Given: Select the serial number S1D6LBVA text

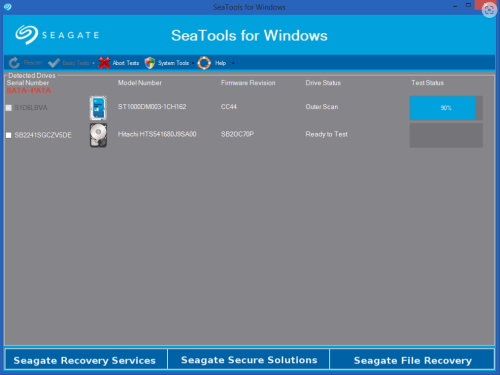Looking at the screenshot, I should pyautogui.click(x=31, y=108).
